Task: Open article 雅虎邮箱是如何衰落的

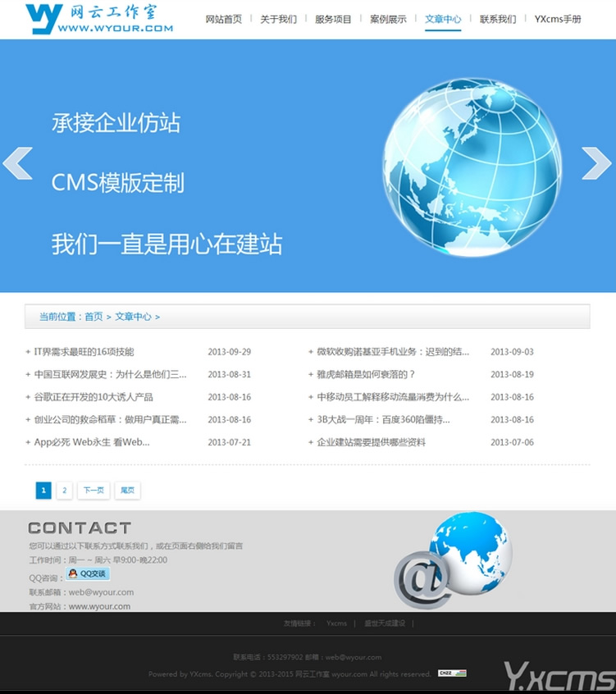Action: 366,374
